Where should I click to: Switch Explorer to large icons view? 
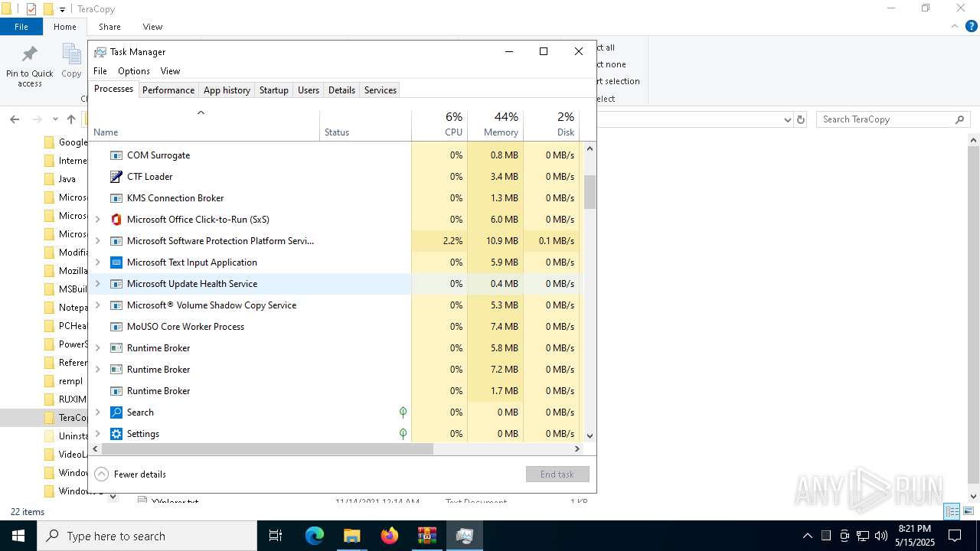(x=969, y=511)
